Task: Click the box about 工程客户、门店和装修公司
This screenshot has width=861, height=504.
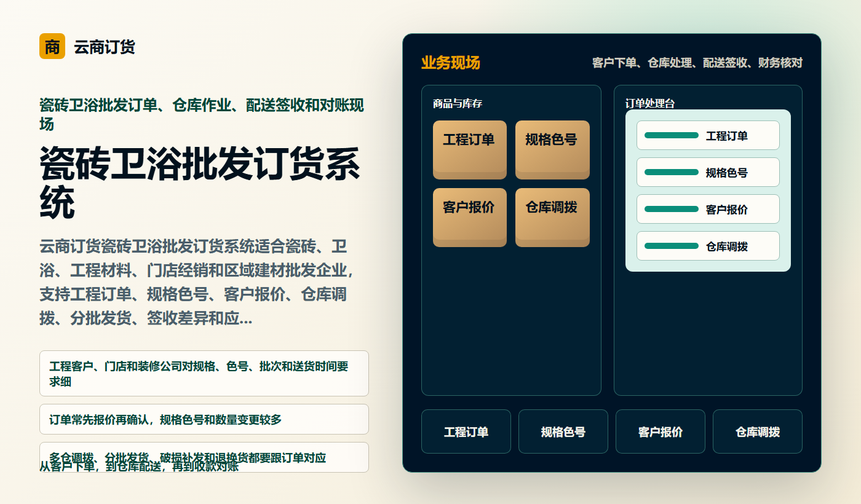Action: click(204, 374)
